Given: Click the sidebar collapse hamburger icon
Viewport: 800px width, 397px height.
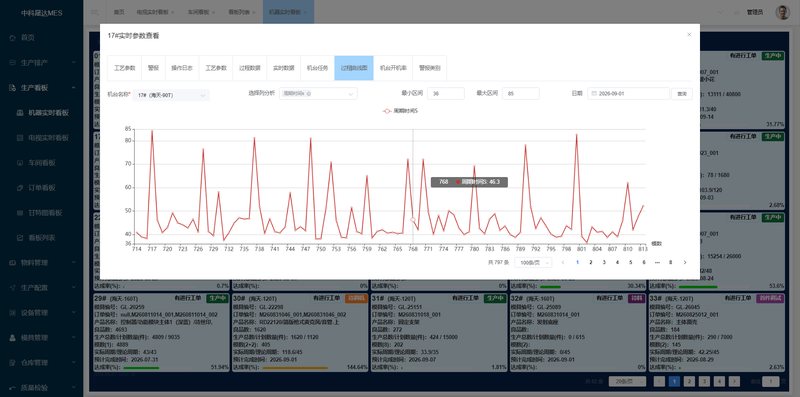Looking at the screenshot, I should tap(94, 12).
